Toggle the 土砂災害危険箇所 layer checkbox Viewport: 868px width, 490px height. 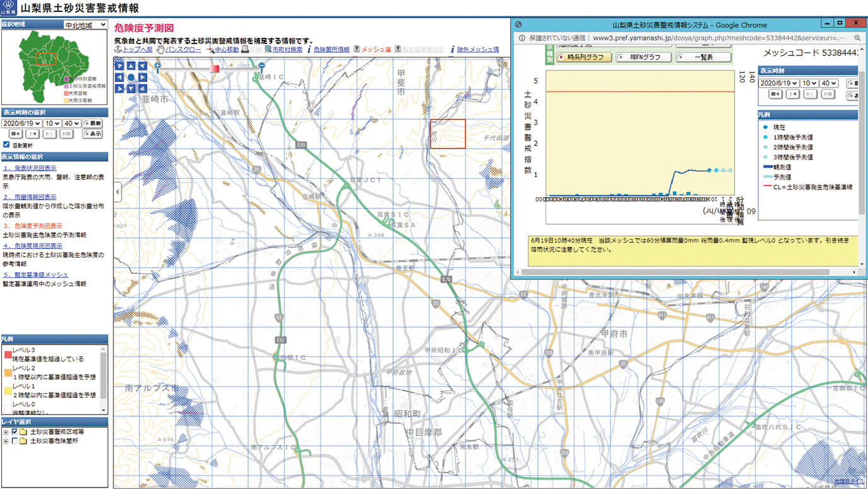[x=15, y=441]
